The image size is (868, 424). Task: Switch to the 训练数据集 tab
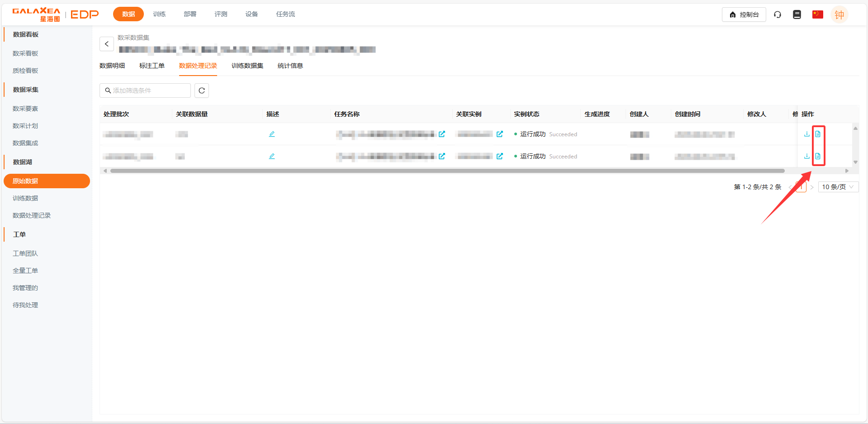pos(247,66)
